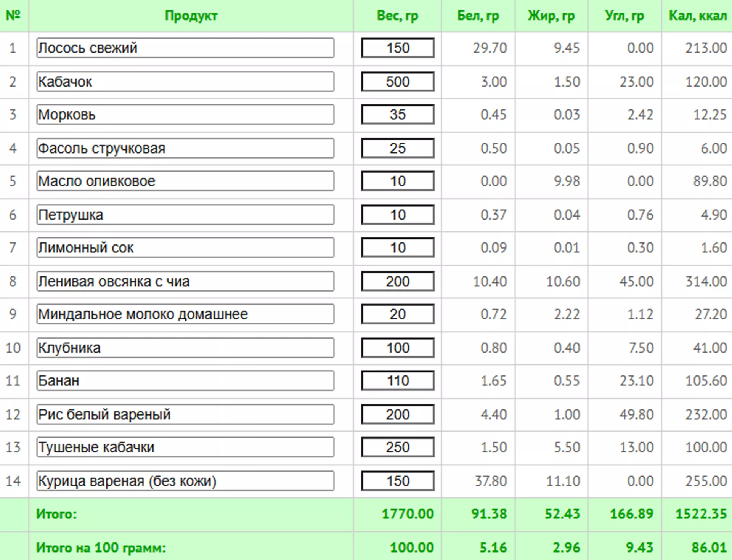Click the Итого total calories 1522.35
Viewport: 732px width, 560px height.
(701, 514)
